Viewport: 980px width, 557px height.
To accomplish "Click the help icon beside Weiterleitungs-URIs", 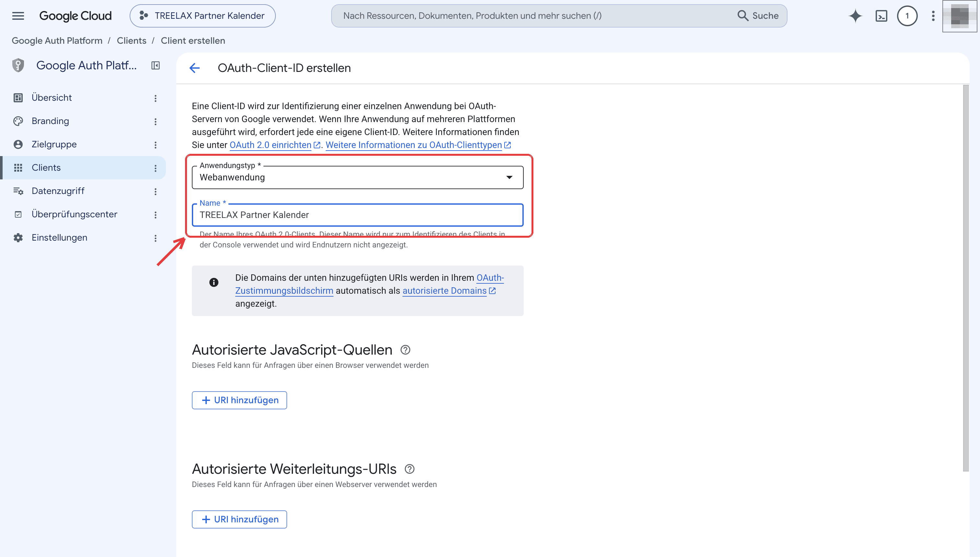I will (410, 469).
